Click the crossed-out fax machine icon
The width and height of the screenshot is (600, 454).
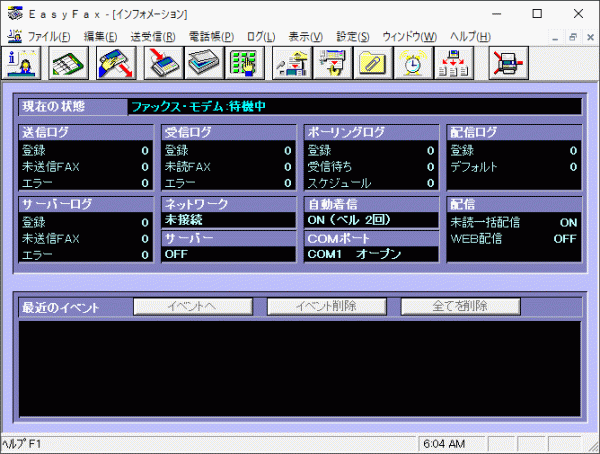click(x=509, y=63)
